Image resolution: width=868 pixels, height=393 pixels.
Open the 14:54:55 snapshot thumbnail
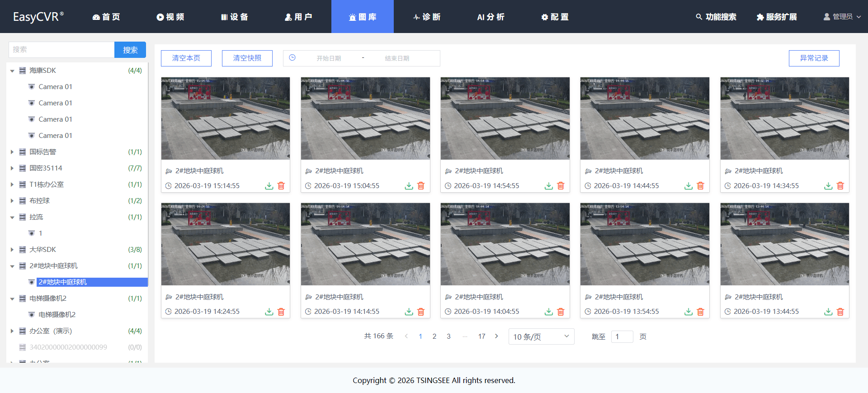click(505, 118)
